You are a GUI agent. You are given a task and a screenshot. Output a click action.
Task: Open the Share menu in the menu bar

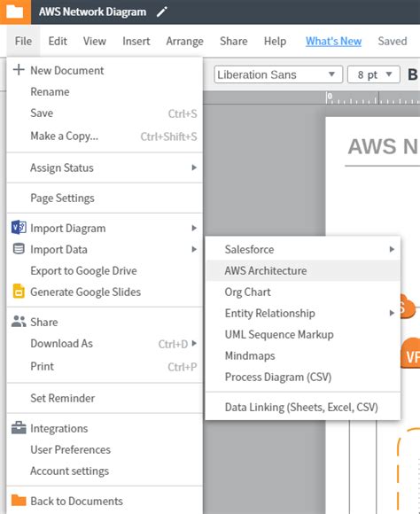click(x=233, y=42)
